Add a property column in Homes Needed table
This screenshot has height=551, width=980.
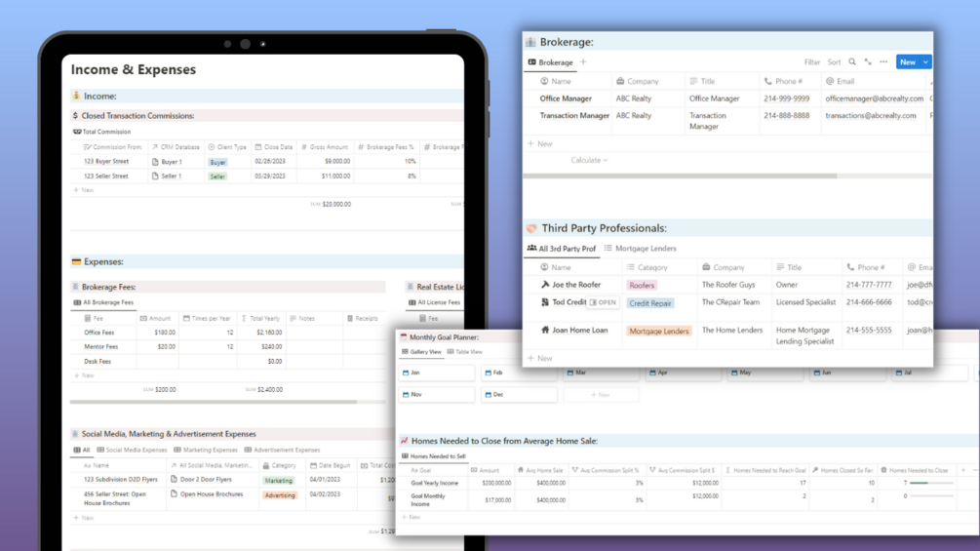pyautogui.click(x=963, y=470)
